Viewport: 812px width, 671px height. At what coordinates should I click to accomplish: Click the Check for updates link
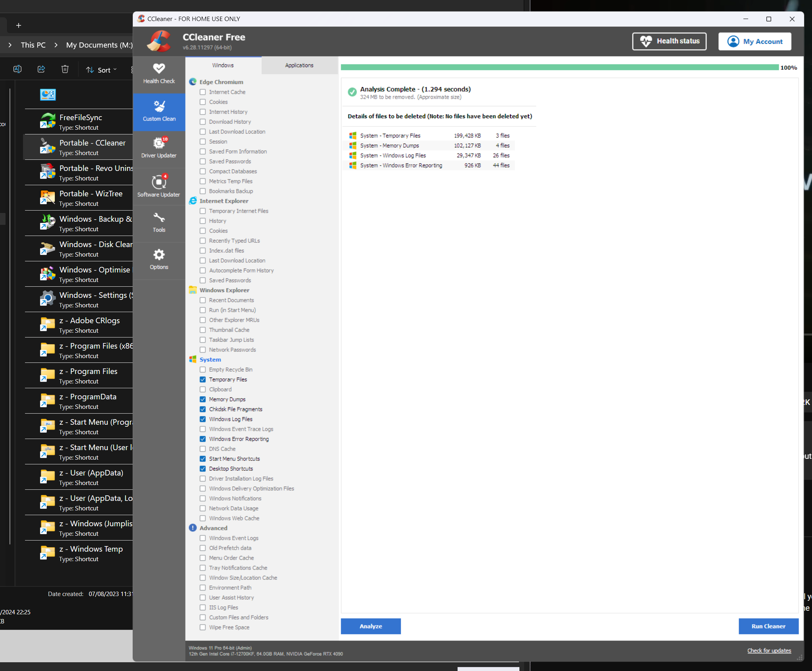[769, 650]
